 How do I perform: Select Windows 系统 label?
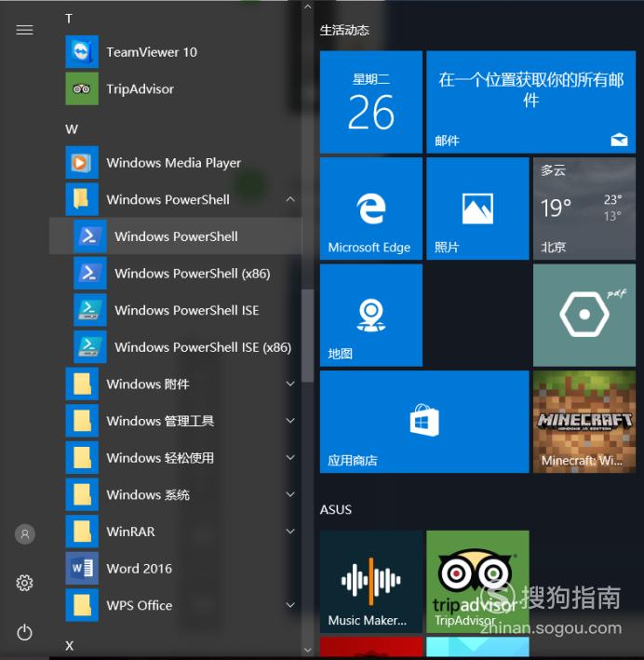click(x=148, y=495)
